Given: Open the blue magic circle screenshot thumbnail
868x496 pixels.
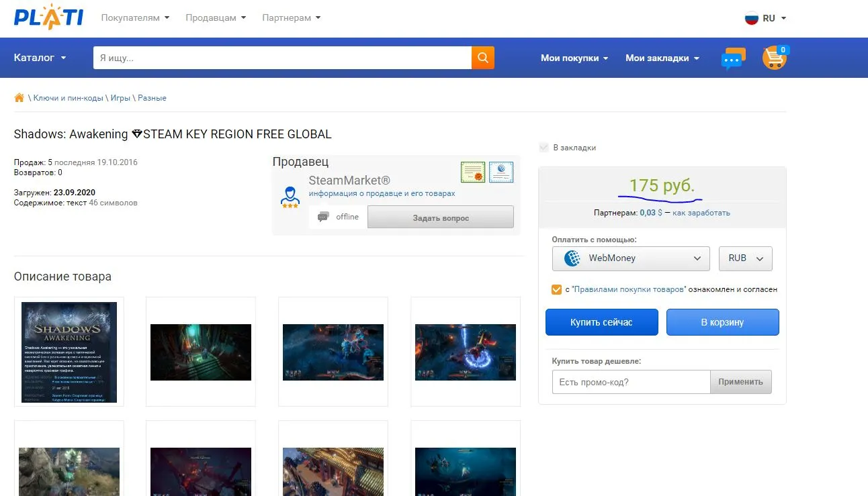Looking at the screenshot, I should coord(466,352).
